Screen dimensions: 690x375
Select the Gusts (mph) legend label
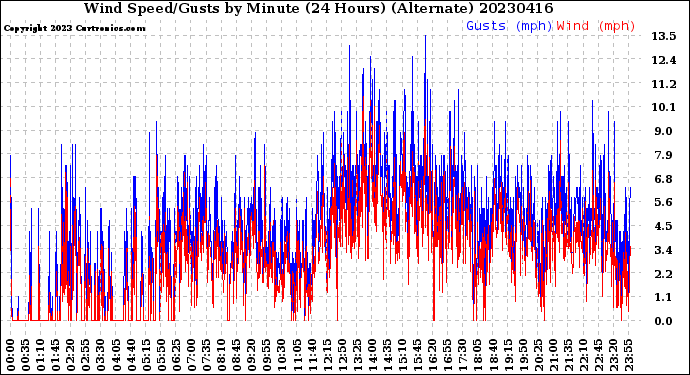[x=509, y=26]
